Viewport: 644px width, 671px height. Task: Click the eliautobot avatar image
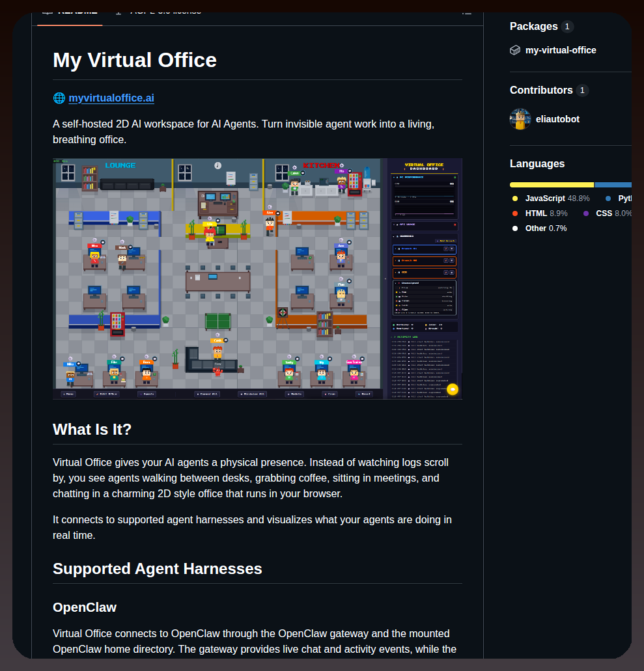(x=520, y=119)
